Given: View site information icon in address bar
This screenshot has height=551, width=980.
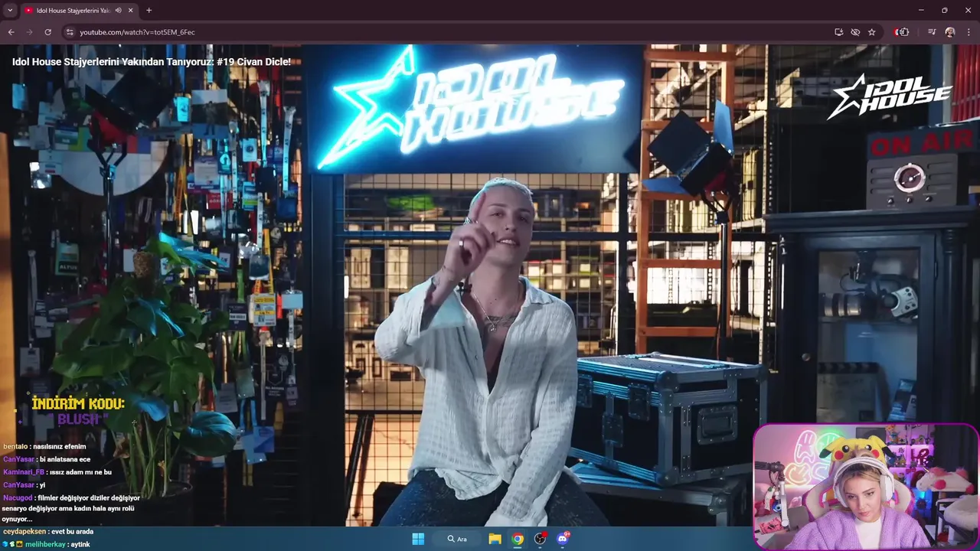Looking at the screenshot, I should click(70, 32).
